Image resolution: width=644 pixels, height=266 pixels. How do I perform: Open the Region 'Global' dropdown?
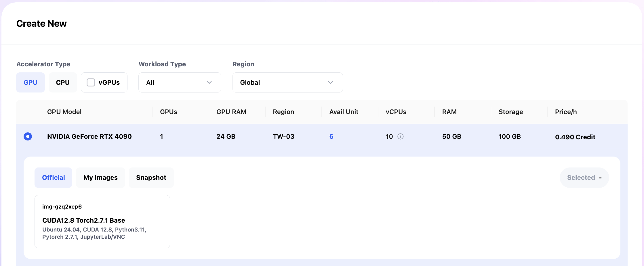point(287,82)
